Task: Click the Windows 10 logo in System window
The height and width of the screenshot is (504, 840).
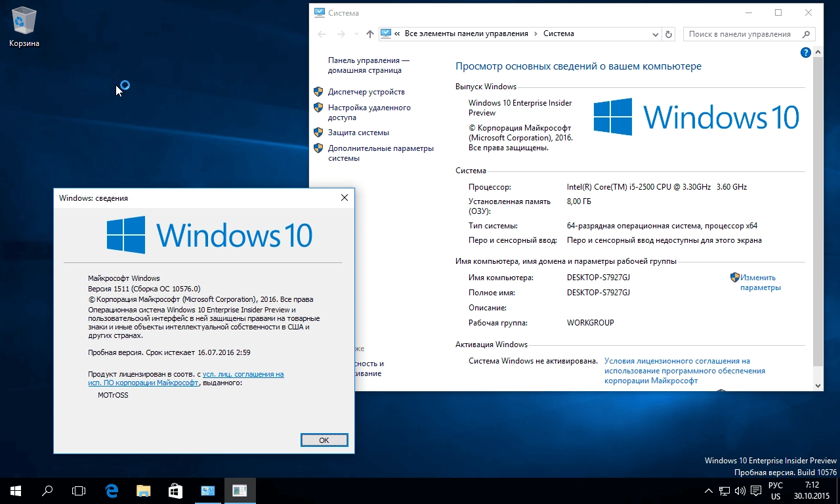Action: pyautogui.click(x=696, y=117)
